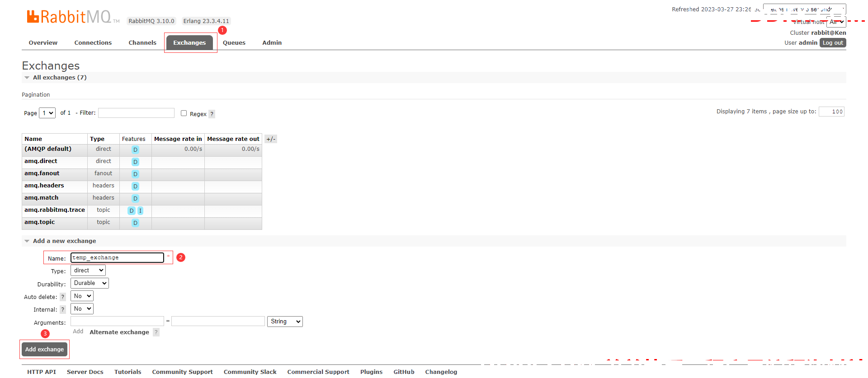This screenshot has height=378, width=868.
Task: Click the D feature badge of amq.headers
Action: pos(135,186)
